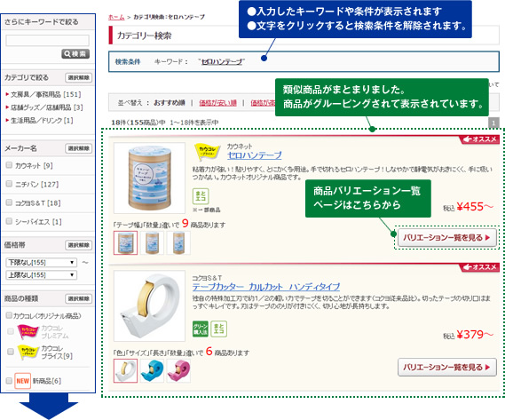Screen dimensions: 505x420
Task: Click the yellow カウコレ badge next to セロハンテープ
Action: (208, 152)
